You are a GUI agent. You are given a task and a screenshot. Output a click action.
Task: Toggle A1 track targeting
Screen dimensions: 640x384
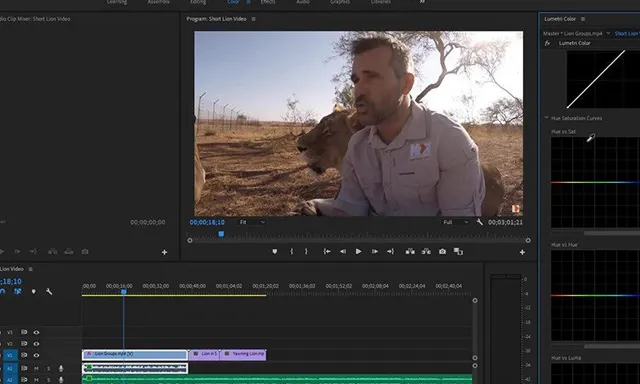click(x=10, y=368)
